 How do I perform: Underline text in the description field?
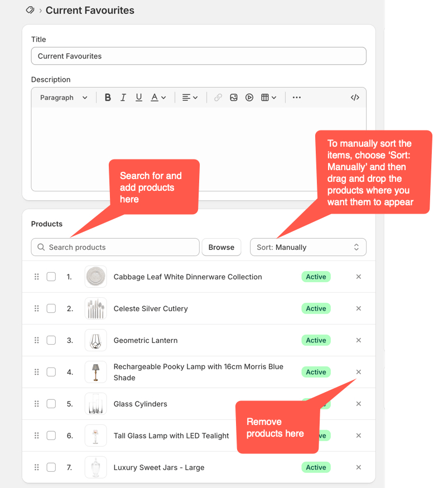click(138, 97)
